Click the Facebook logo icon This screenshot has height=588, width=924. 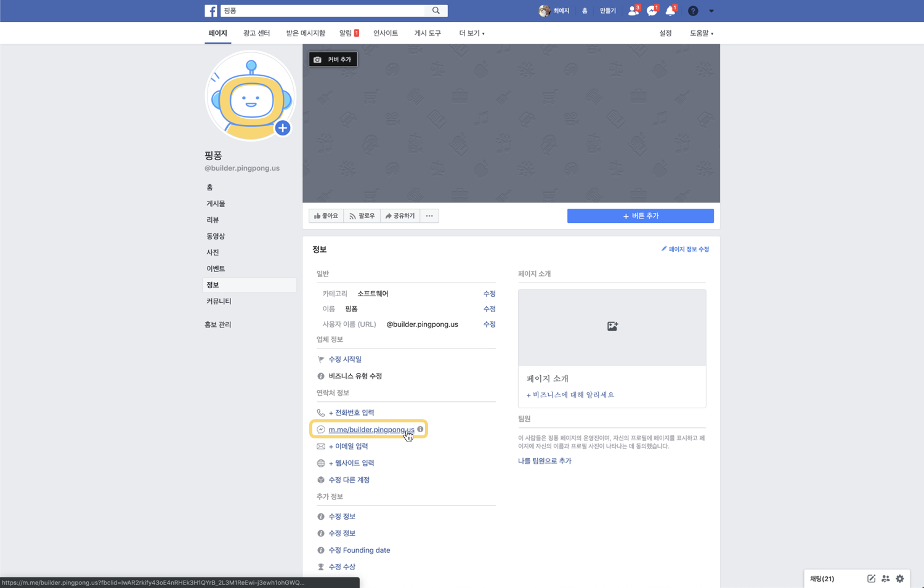click(211, 10)
